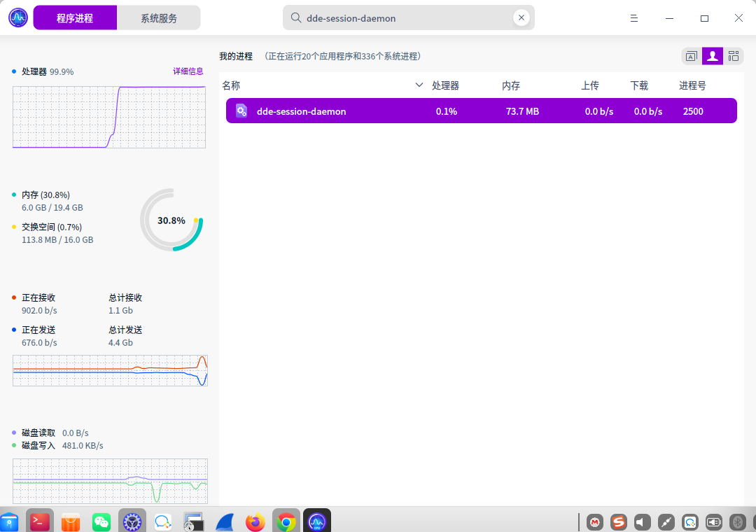The height and width of the screenshot is (532, 756).
Task: Click the 73.7 MB memory value
Action: 522,111
